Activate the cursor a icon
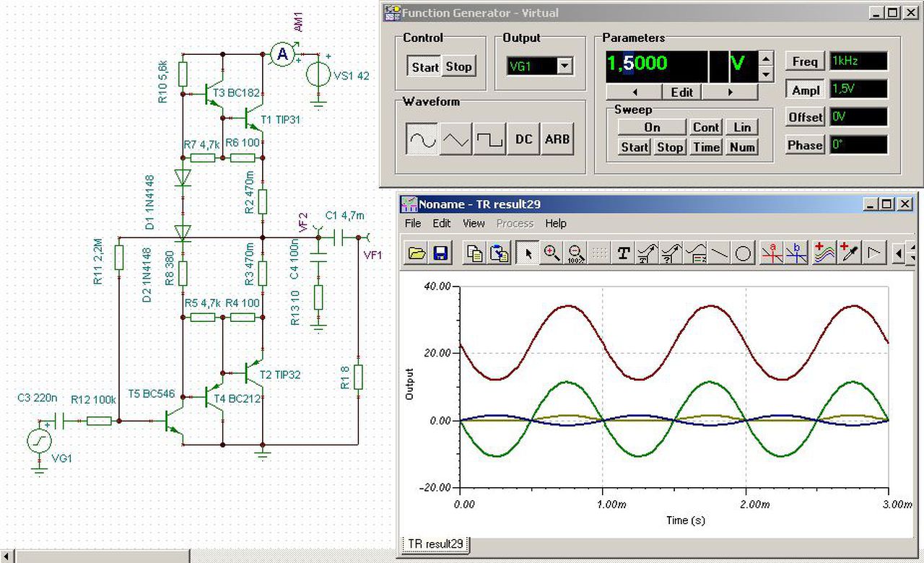 [x=772, y=253]
